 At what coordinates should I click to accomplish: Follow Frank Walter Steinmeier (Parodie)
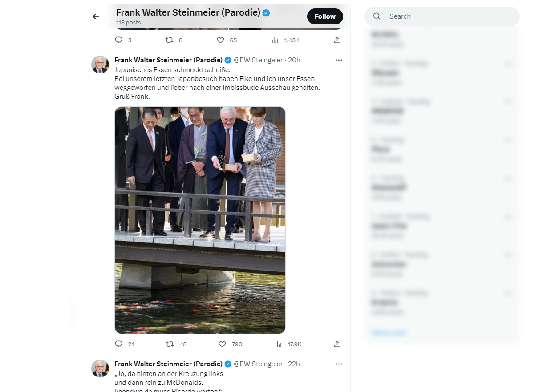[325, 16]
